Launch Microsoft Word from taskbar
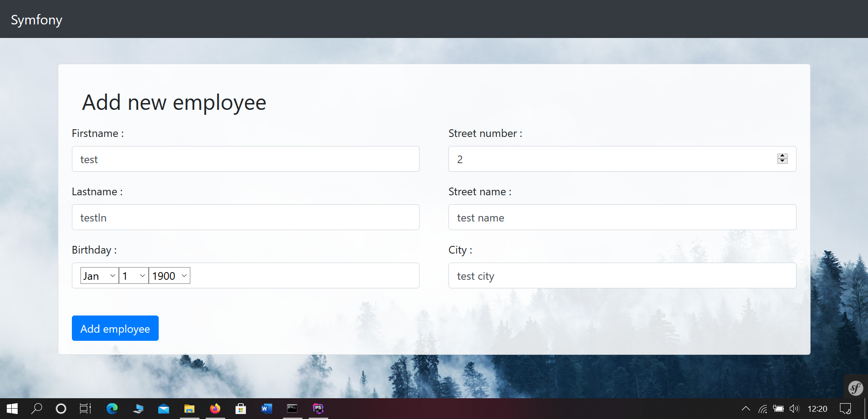This screenshot has height=419, width=868. click(x=267, y=409)
